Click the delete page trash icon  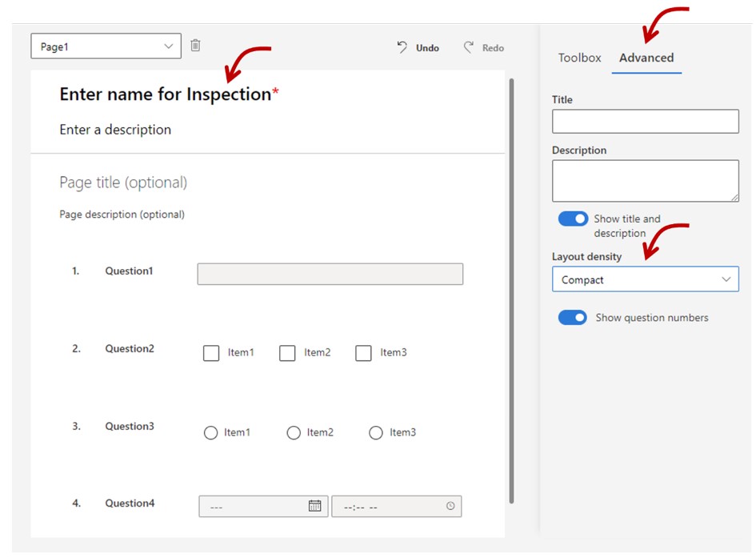[194, 46]
